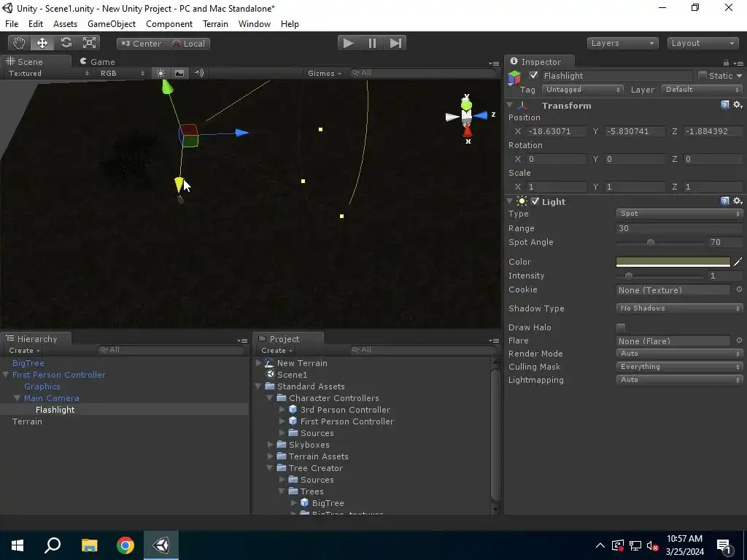Open the Gizmos dropdown

(x=325, y=74)
